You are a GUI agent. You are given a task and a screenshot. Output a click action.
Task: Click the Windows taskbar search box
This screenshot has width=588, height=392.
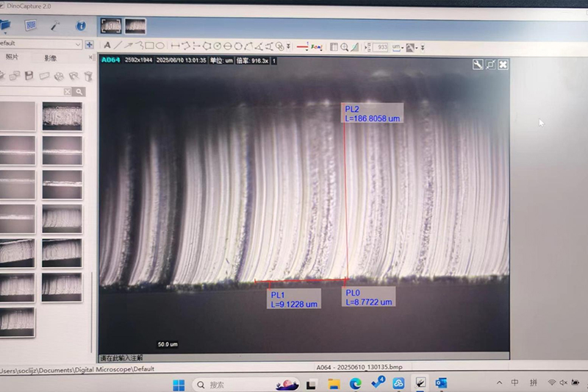(246, 385)
